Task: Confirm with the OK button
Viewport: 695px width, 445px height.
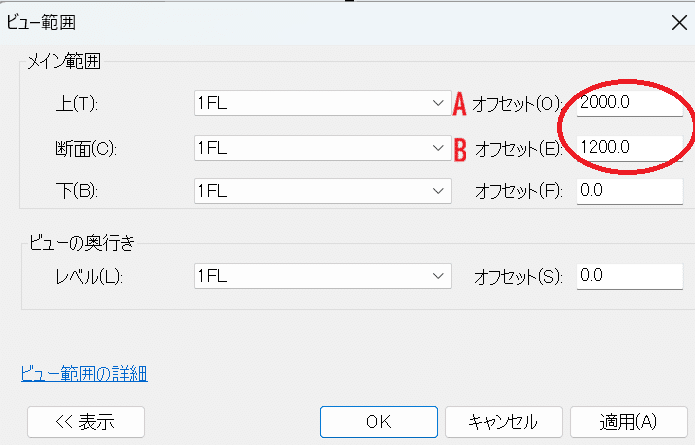Action: coord(378,421)
